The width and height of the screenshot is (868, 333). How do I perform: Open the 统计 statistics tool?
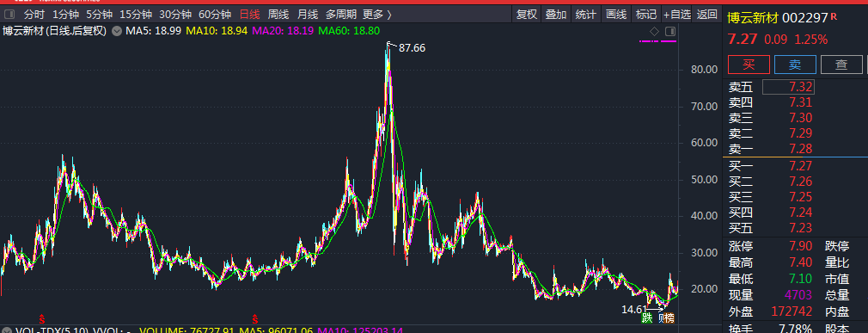pos(585,15)
